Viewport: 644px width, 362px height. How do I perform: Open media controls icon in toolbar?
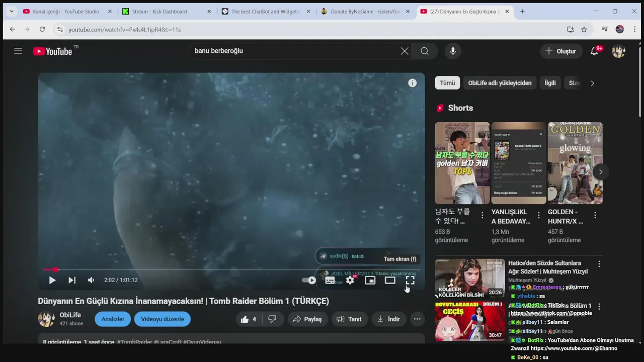click(x=605, y=30)
